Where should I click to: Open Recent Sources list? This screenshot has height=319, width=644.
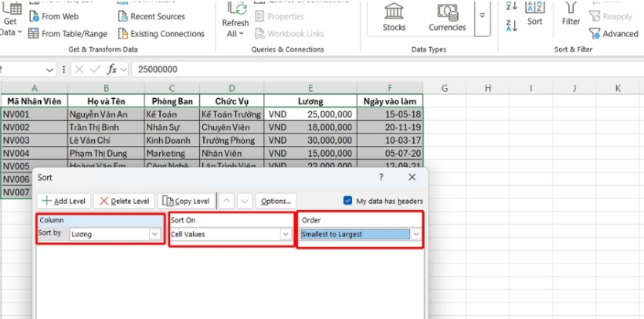point(151,16)
